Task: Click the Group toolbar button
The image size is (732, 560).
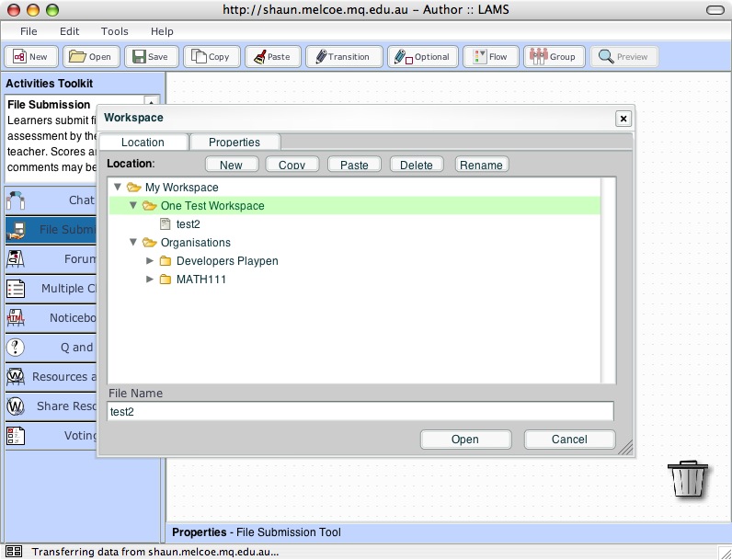Action: pos(554,56)
